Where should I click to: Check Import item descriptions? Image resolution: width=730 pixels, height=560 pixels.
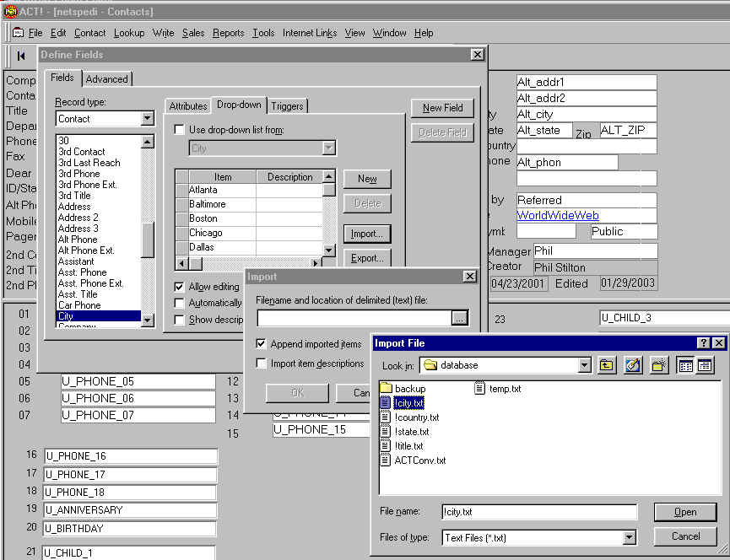[x=261, y=363]
